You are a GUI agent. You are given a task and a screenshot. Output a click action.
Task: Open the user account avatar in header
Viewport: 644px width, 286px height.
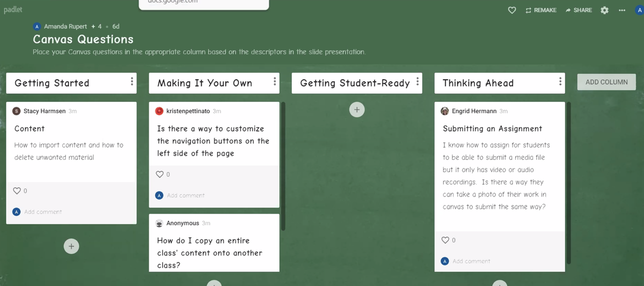640,10
